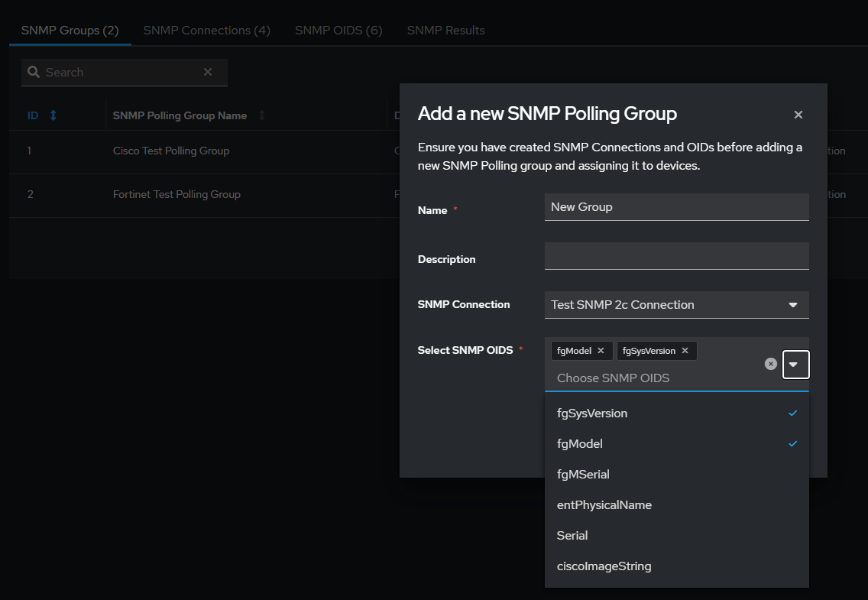Select ciscoImageString option

point(676,566)
